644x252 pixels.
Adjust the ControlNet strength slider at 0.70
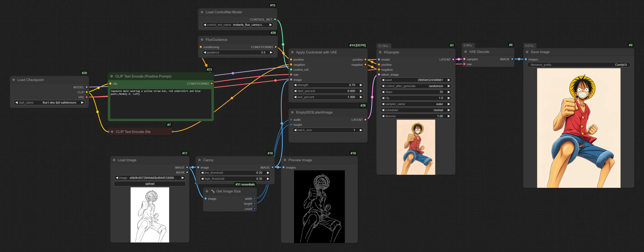click(x=328, y=85)
